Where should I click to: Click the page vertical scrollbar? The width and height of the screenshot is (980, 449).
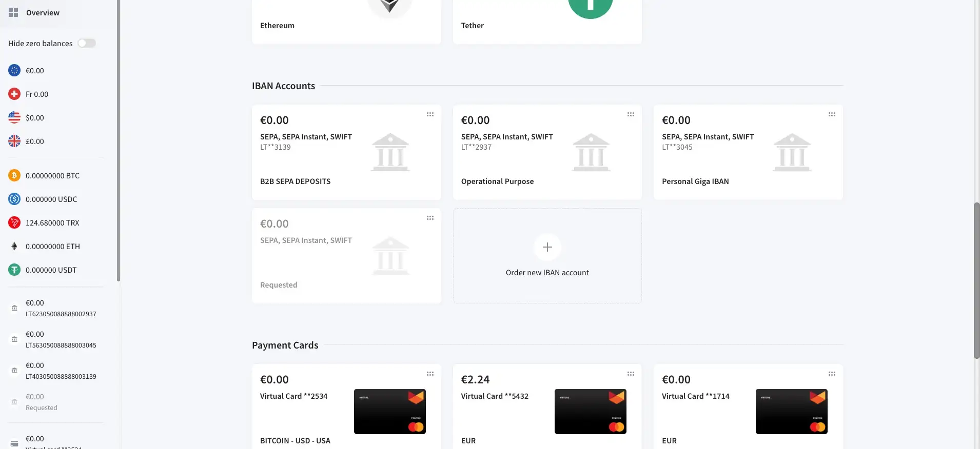tap(976, 280)
